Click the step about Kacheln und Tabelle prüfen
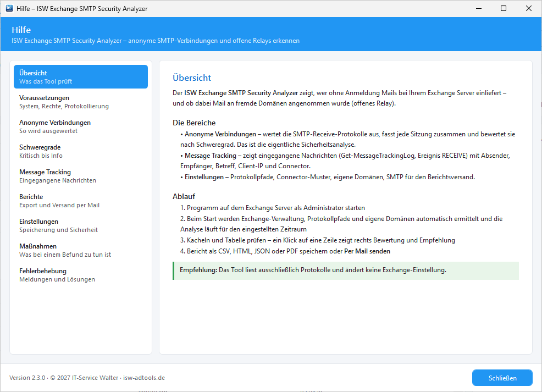The height and width of the screenshot is (392, 542). click(318, 240)
